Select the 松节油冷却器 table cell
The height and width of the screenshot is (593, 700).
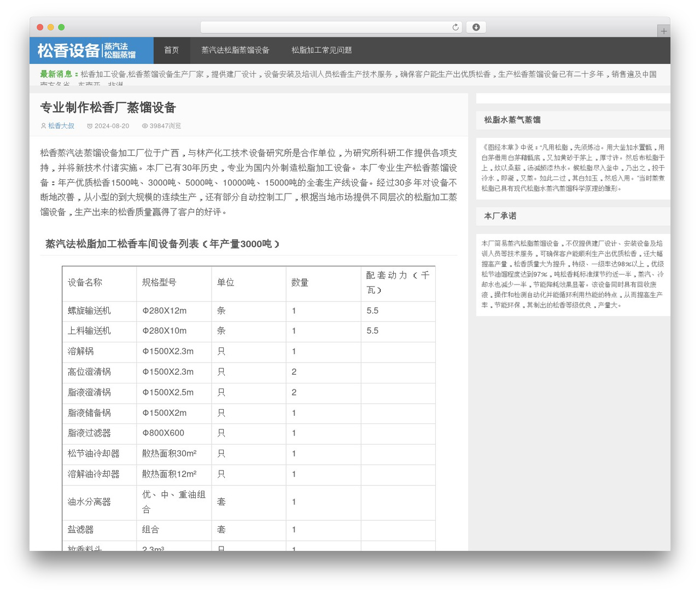(x=100, y=454)
